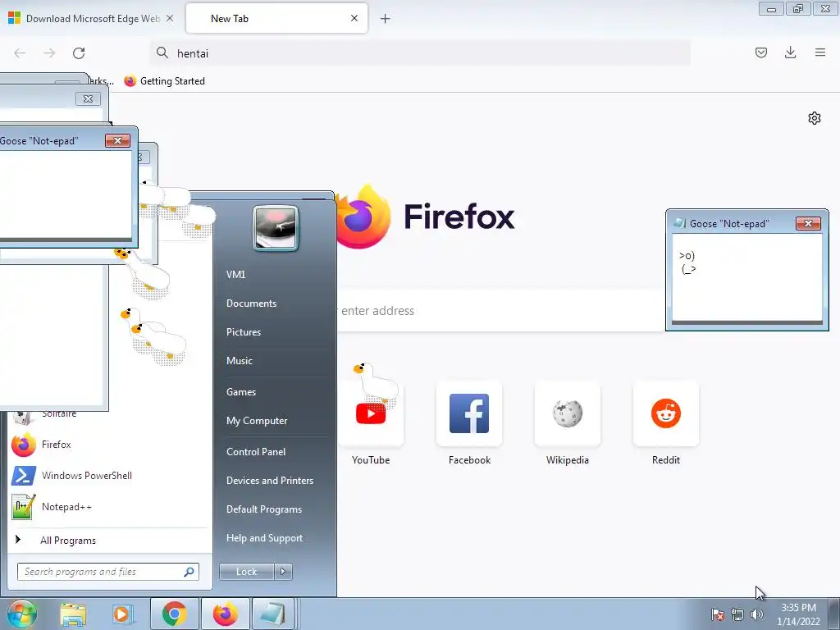840x630 pixels.
Task: Go back with the Firefox back arrow
Action: [x=20, y=53]
